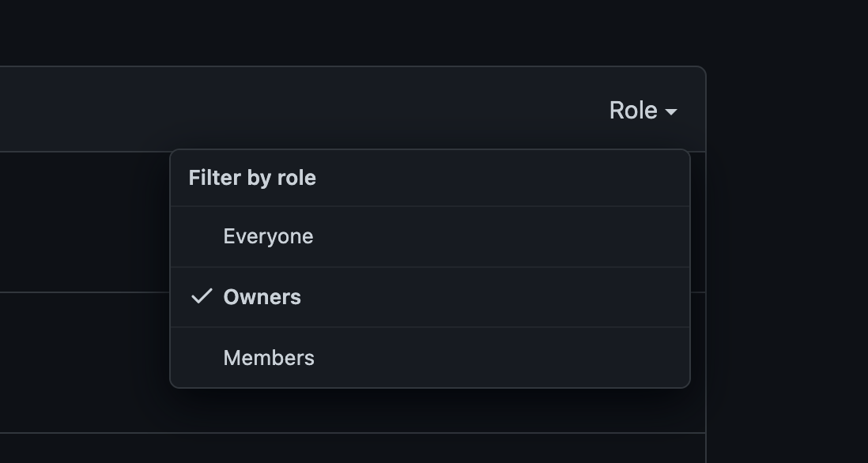
Task: Open the Role filter dropdown
Action: pos(643,111)
